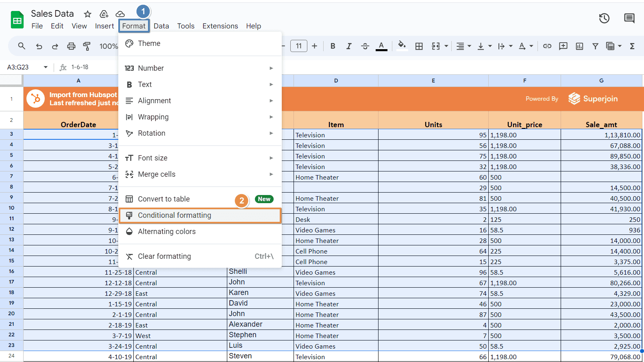Image resolution: width=644 pixels, height=362 pixels.
Task: Open the name box dropdown arrow
Action: coord(46,67)
